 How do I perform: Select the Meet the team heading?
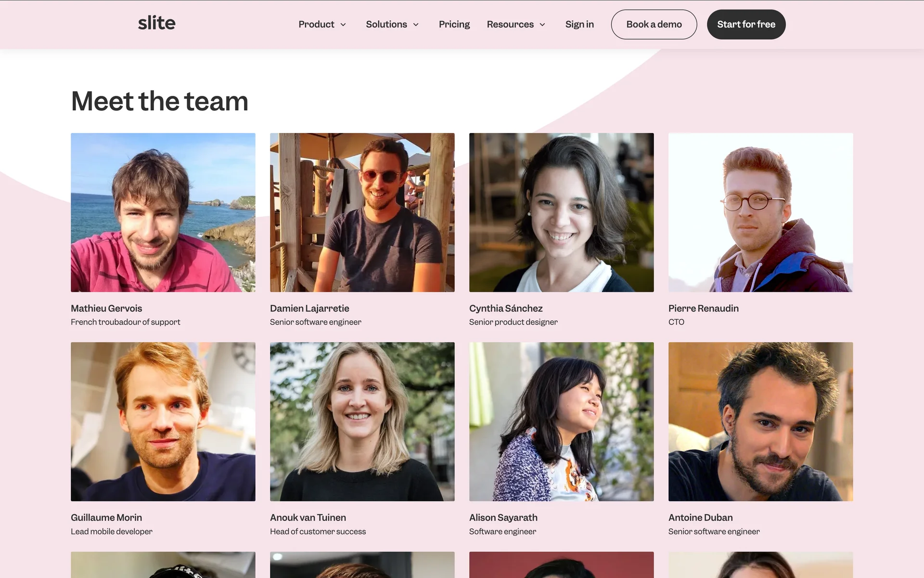(x=159, y=101)
